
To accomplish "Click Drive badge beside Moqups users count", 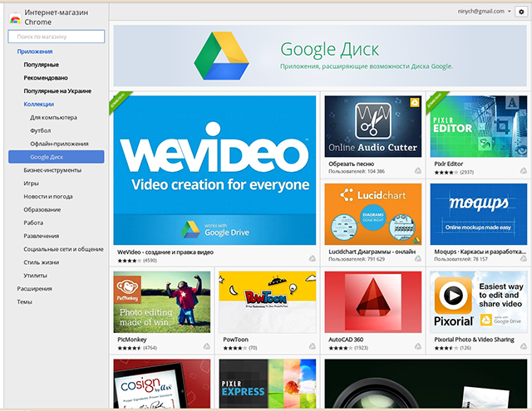I will tap(524, 259).
